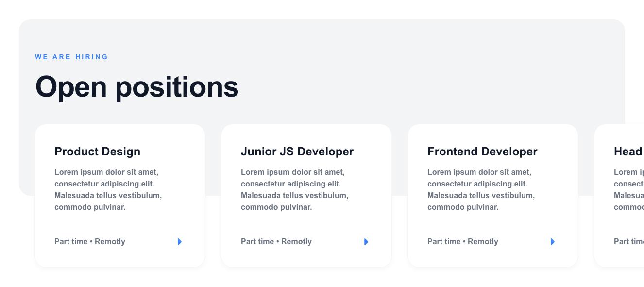Click the fourth card's cut-off description text
644x287 pixels.
coord(629,190)
